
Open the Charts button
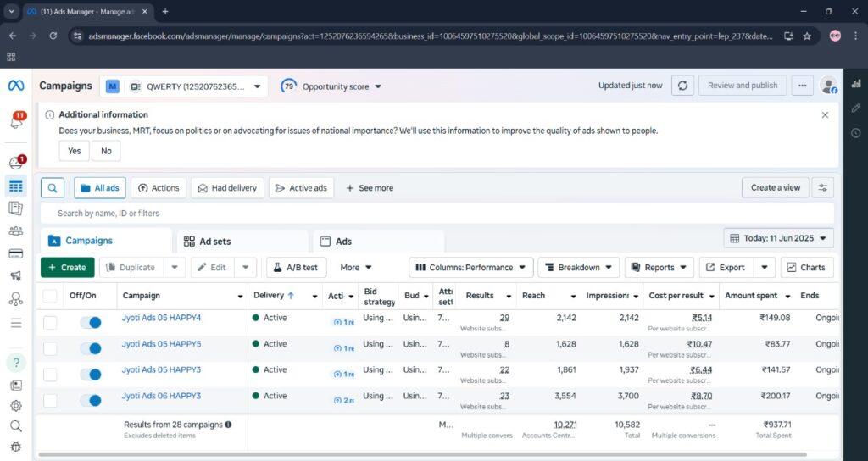click(x=807, y=267)
